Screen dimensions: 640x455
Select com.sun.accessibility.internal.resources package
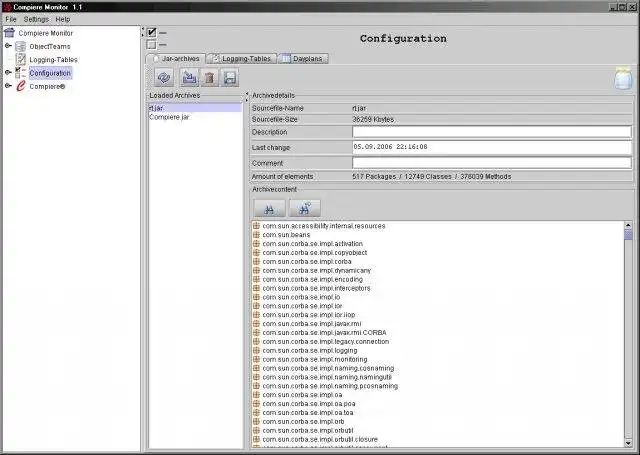click(324, 226)
